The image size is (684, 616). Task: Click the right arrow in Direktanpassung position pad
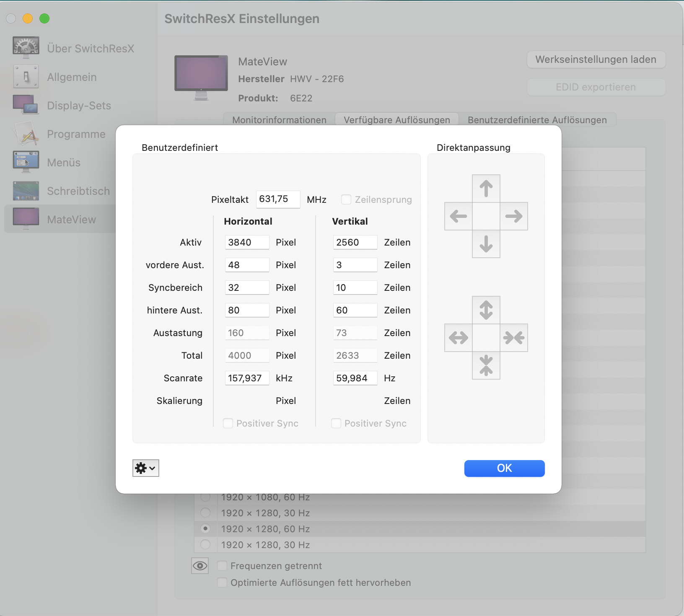click(x=514, y=216)
